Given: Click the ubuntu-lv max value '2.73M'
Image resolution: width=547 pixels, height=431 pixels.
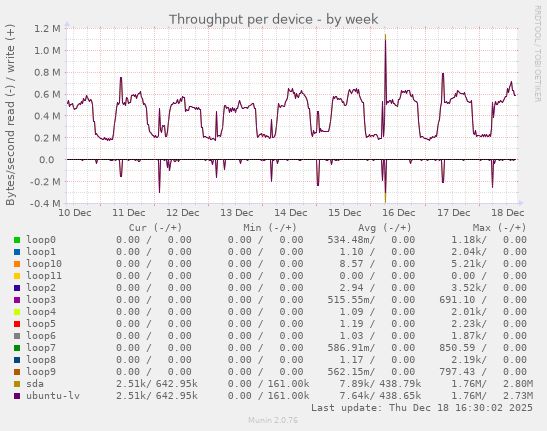Looking at the screenshot, I should (x=518, y=396).
